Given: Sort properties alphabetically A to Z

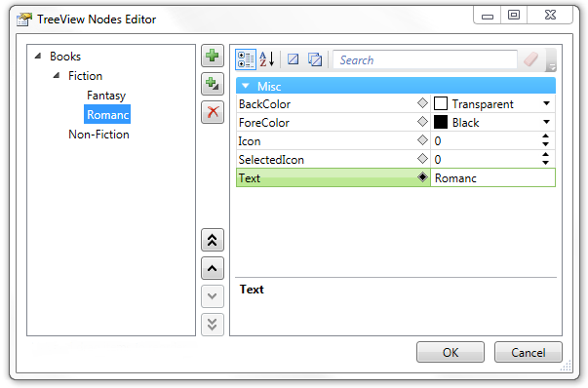Looking at the screenshot, I should [267, 59].
